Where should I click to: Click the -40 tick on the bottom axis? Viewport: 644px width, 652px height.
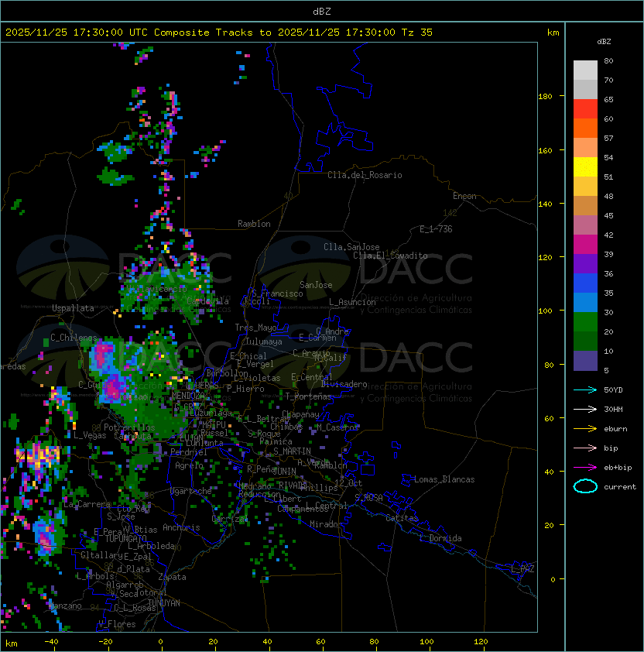51,642
